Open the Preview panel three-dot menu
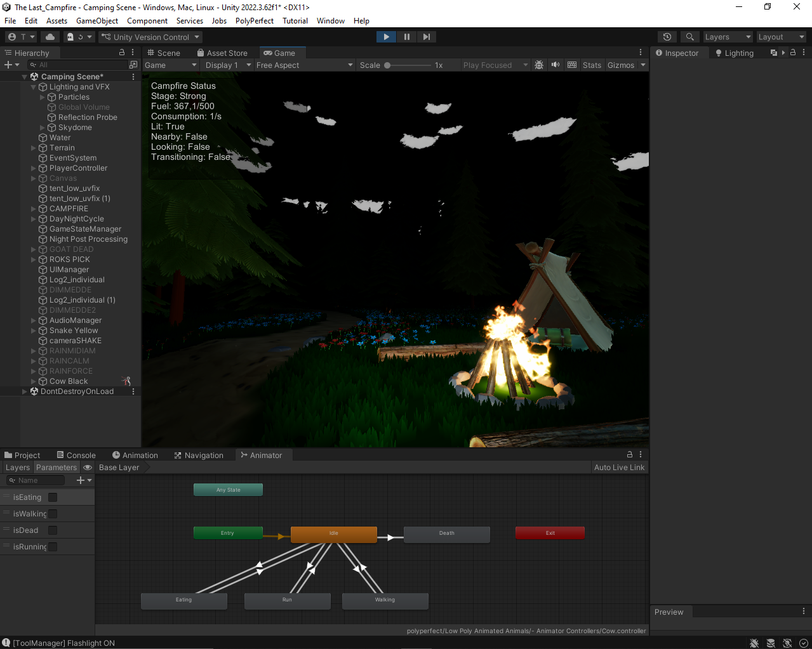Viewport: 812px width, 649px height. [x=804, y=612]
